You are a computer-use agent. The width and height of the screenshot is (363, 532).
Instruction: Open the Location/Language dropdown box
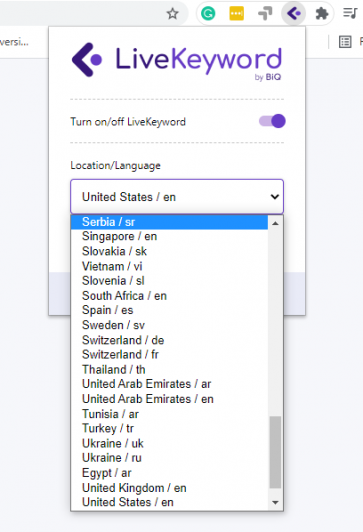(177, 196)
